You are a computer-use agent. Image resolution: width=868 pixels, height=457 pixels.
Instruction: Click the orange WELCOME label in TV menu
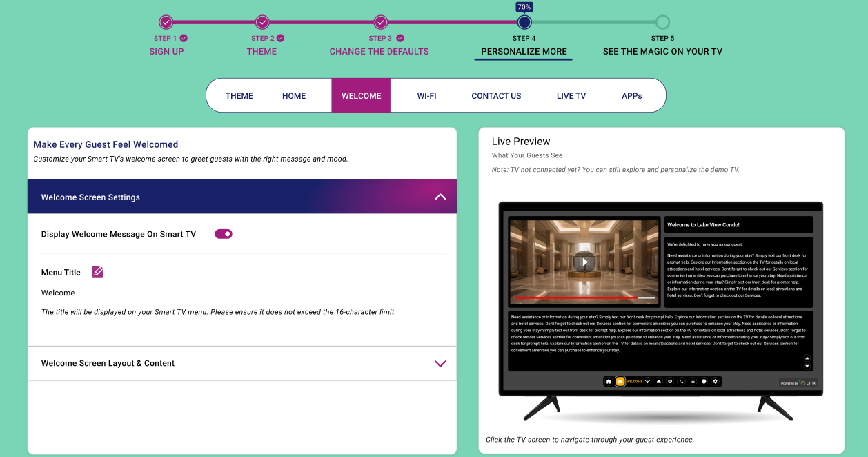click(634, 382)
